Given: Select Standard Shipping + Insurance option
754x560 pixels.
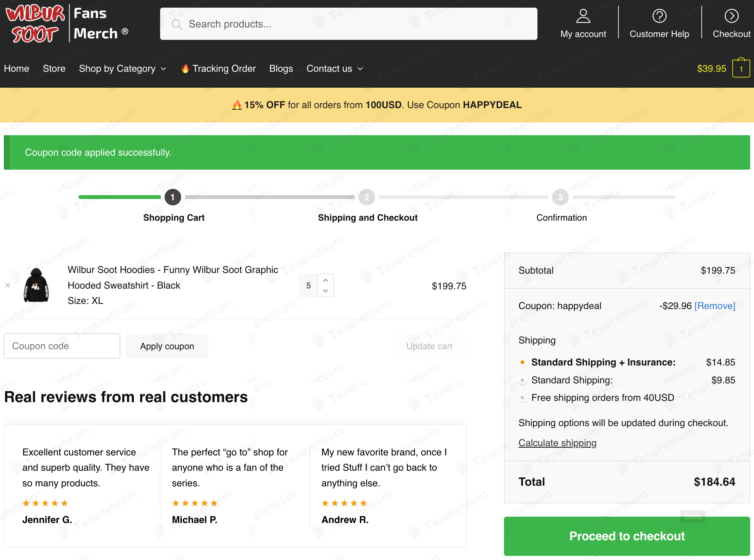Looking at the screenshot, I should tap(522, 362).
